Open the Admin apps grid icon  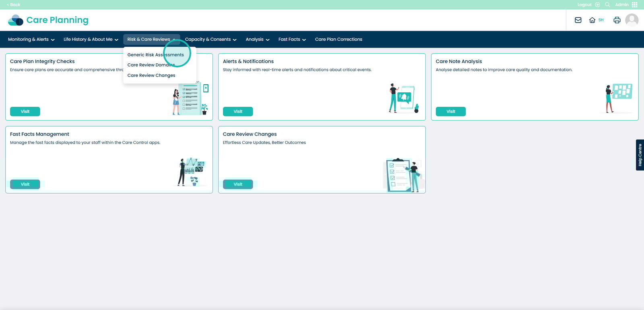tap(635, 5)
